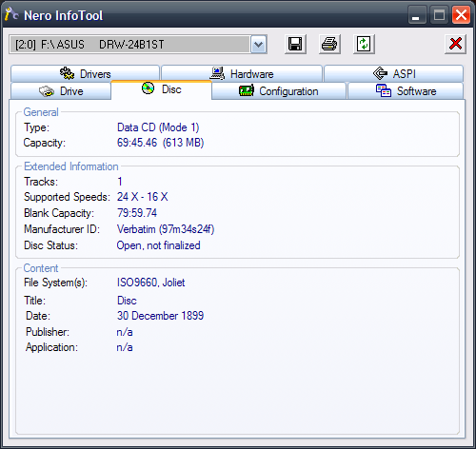The image size is (476, 449).
Task: Click the arrow icon on ASPI tab
Action: (x=380, y=73)
